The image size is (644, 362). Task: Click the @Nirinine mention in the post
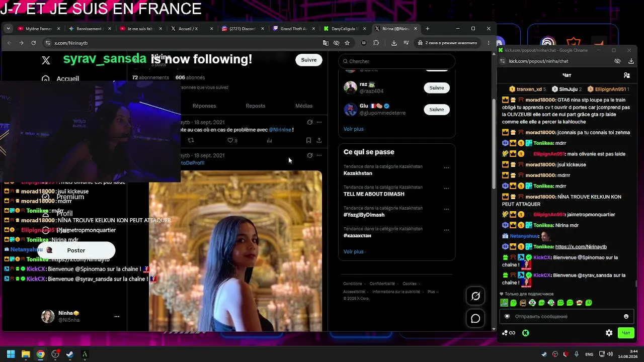point(280,130)
